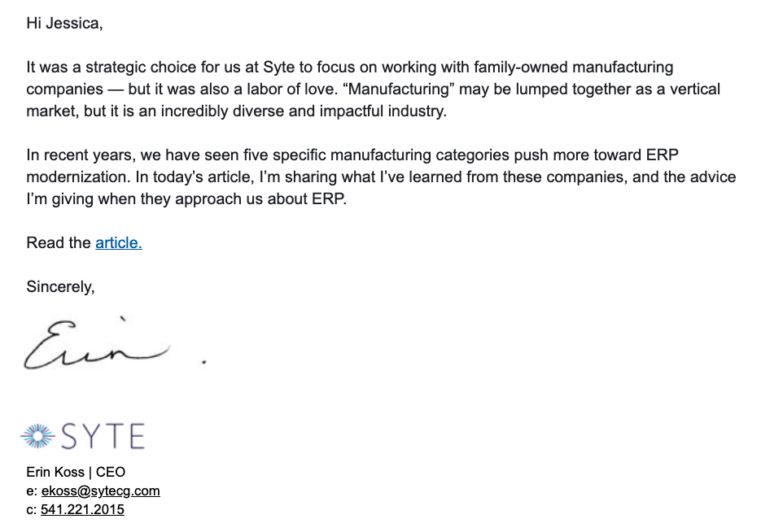761x532 pixels.
Task: Click the SYTE starburst logo icon
Action: pos(38,436)
